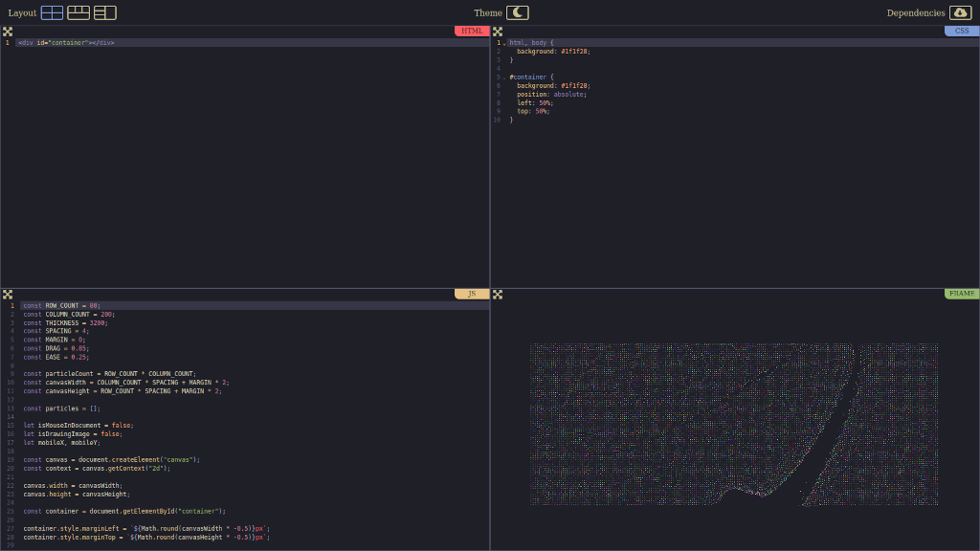Image resolution: width=980 pixels, height=551 pixels.
Task: Click the red HTML panel label
Action: 472,32
